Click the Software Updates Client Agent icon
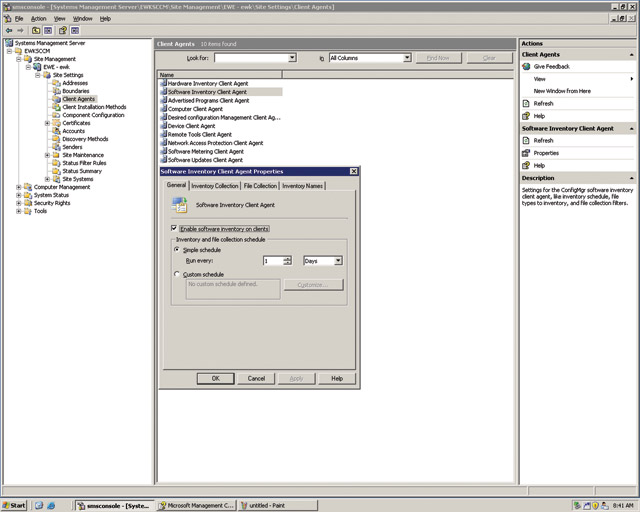 164,160
